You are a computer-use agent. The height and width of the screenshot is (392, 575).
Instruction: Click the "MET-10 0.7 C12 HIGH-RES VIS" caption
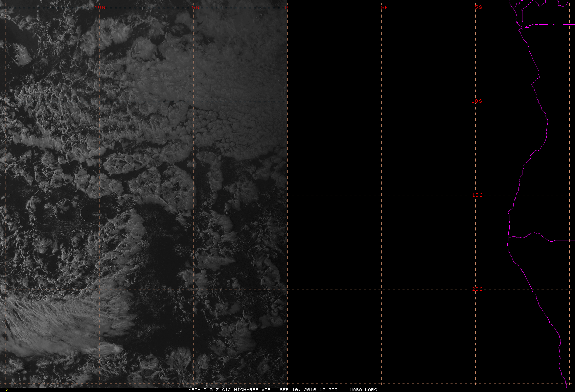pos(229,390)
